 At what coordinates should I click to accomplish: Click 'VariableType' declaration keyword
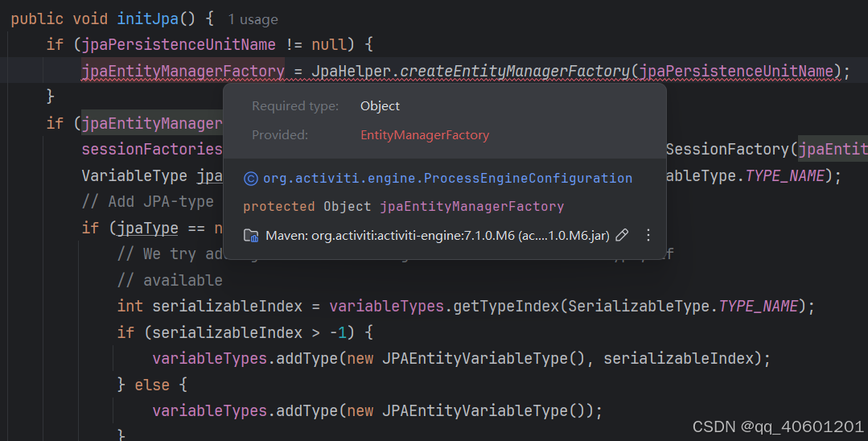pyautogui.click(x=134, y=176)
